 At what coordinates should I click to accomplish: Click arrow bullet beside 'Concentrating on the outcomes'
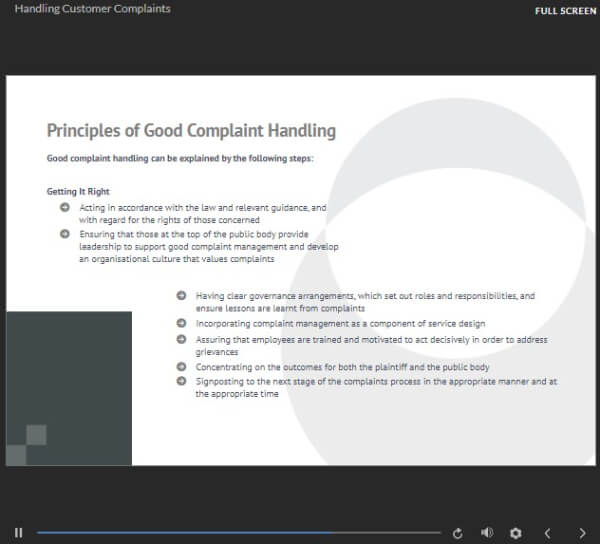point(181,367)
